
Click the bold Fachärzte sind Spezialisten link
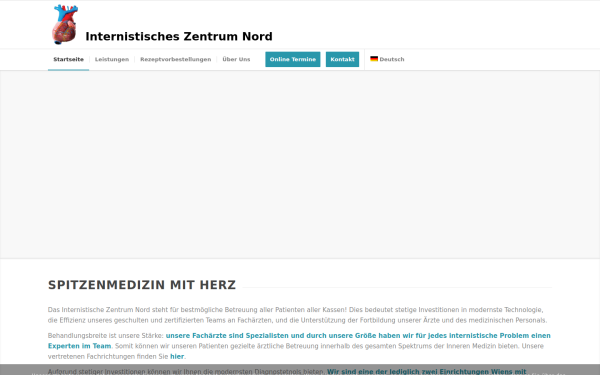(x=299, y=341)
